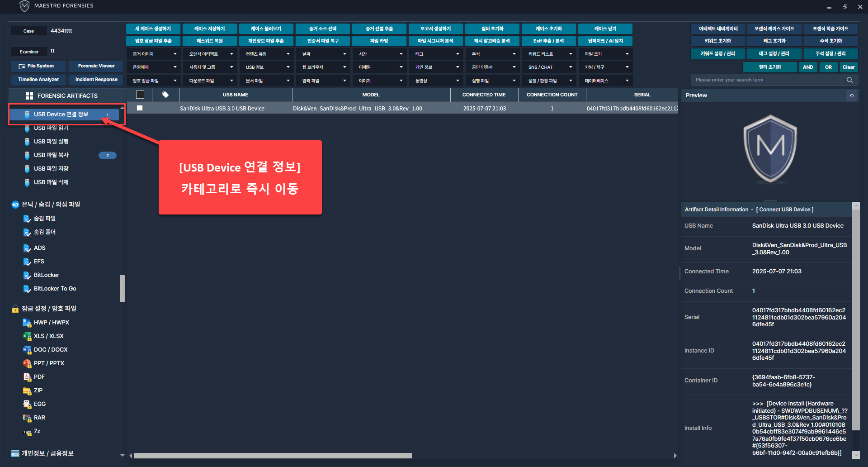Screen dimensions: 868x467
Task: Select the AND search operator toggle
Action: 808,67
